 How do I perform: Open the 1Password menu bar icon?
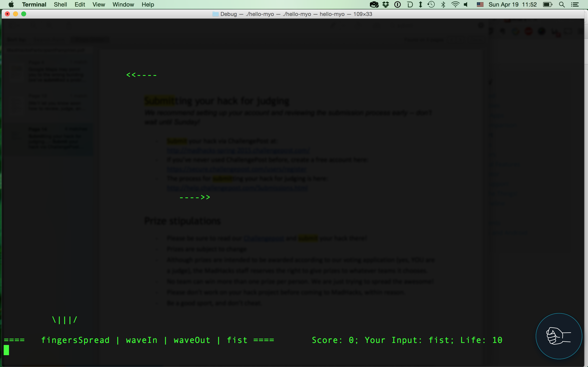click(398, 5)
